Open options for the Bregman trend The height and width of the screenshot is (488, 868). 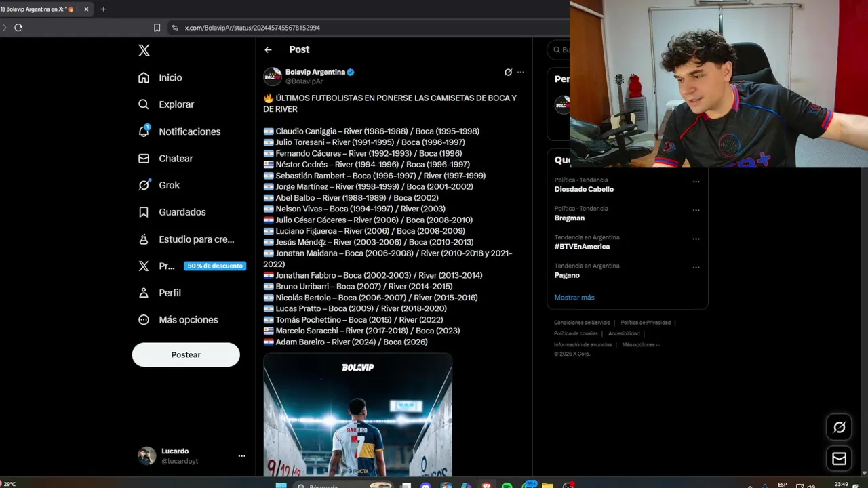pyautogui.click(x=696, y=210)
